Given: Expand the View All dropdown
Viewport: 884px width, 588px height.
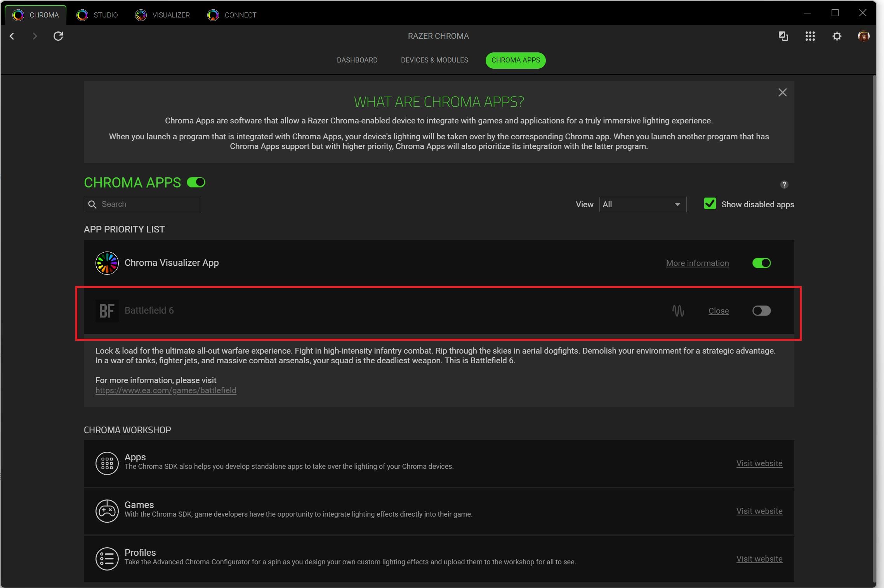Looking at the screenshot, I should [x=643, y=204].
